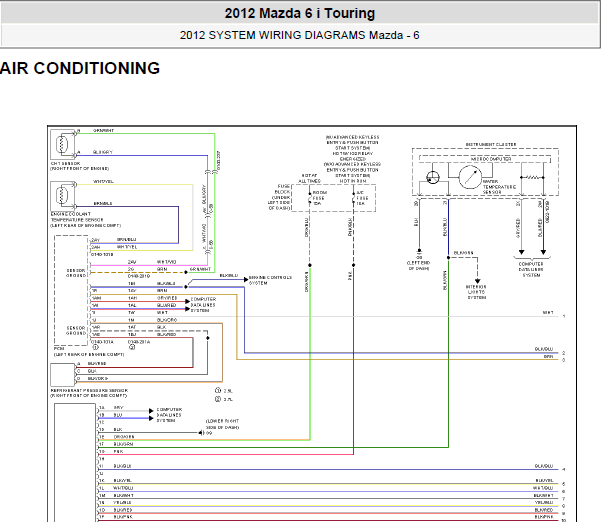Click the CHT sensor symbol

(x=62, y=145)
